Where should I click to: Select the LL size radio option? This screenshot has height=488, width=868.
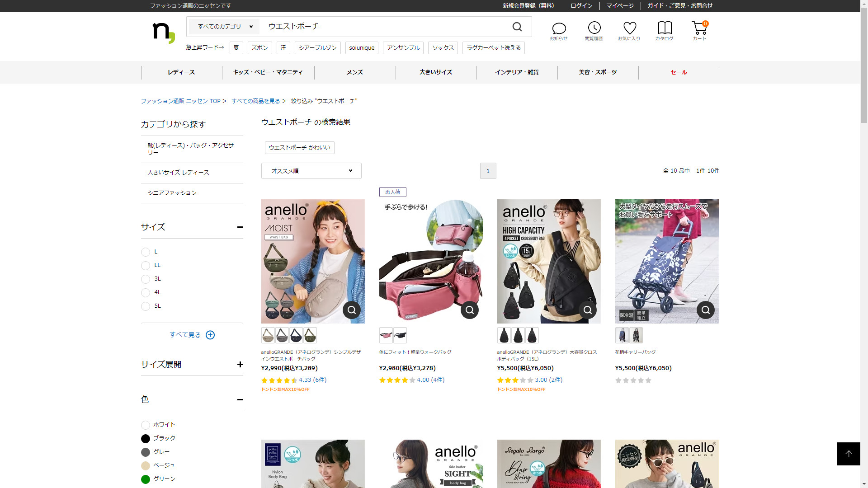click(x=146, y=266)
